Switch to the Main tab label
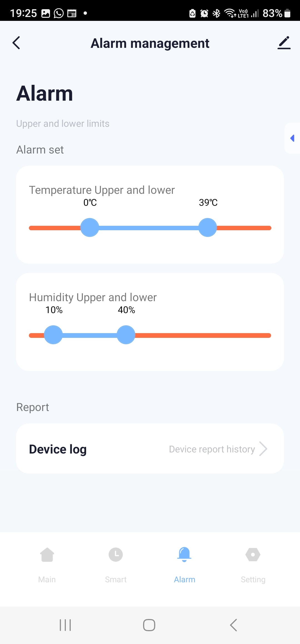 pyautogui.click(x=47, y=579)
